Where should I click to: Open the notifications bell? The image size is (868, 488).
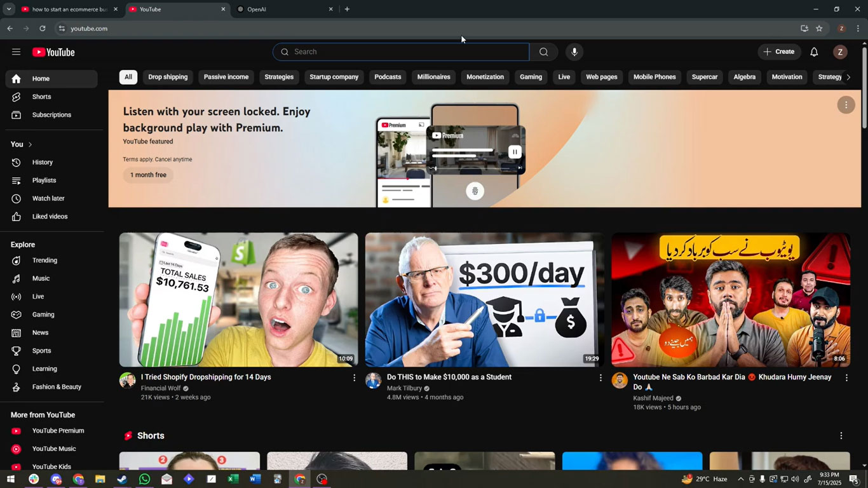click(x=814, y=52)
